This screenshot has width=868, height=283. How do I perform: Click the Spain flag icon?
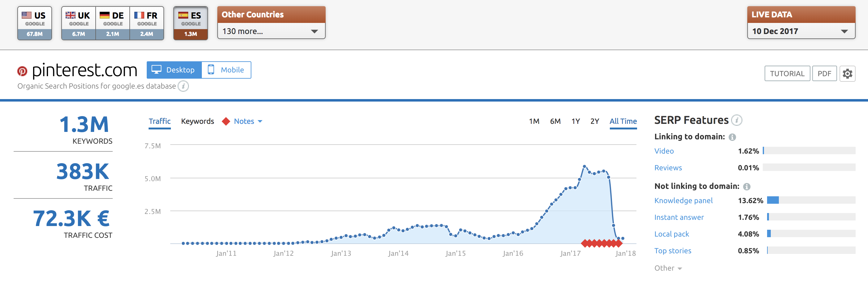[183, 15]
